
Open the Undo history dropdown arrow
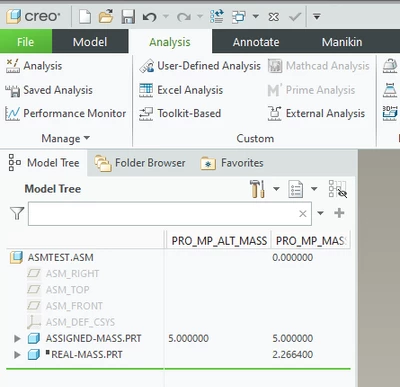coord(166,16)
